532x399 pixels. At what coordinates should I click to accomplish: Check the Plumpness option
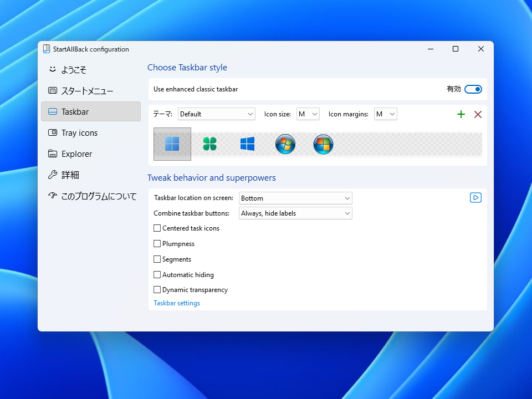tap(157, 244)
